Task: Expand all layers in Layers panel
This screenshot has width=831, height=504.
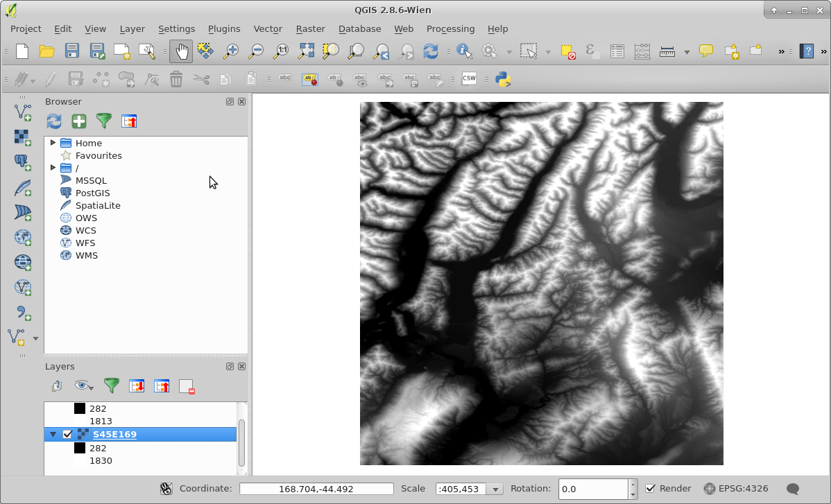Action: coord(137,386)
